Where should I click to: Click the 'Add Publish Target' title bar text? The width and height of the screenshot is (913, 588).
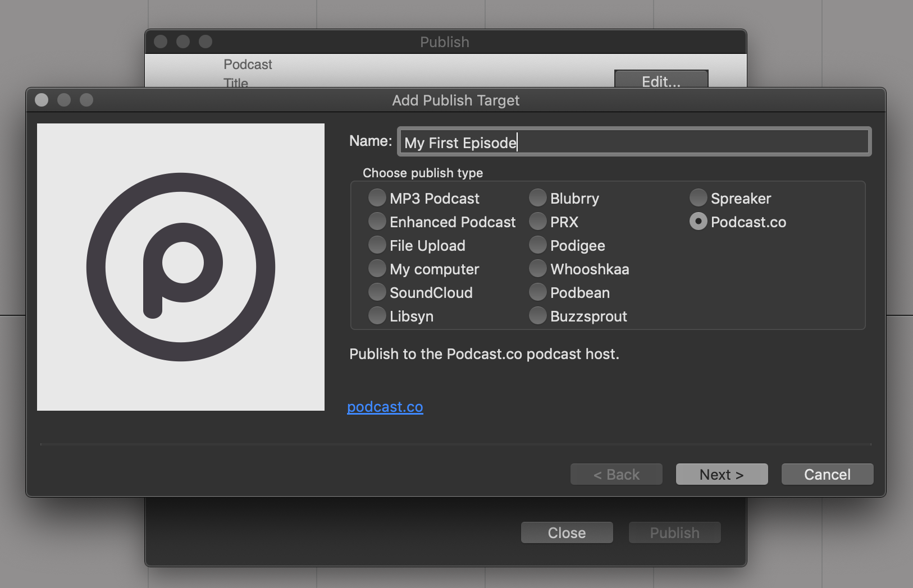click(456, 100)
